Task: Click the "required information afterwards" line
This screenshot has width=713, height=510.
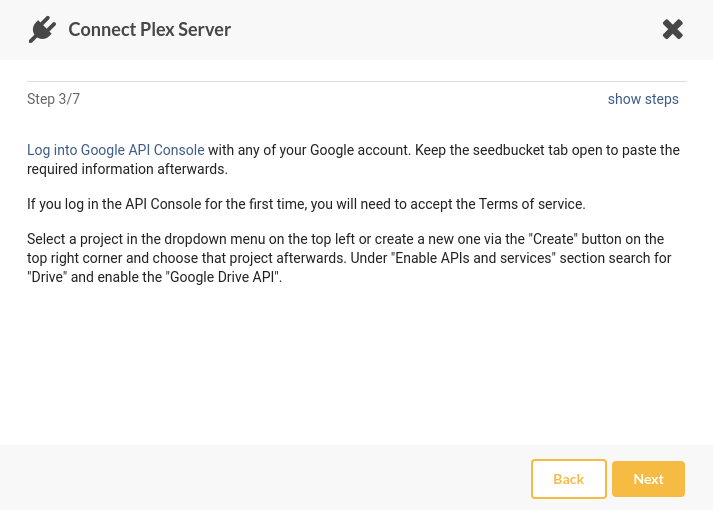Action: [127, 169]
